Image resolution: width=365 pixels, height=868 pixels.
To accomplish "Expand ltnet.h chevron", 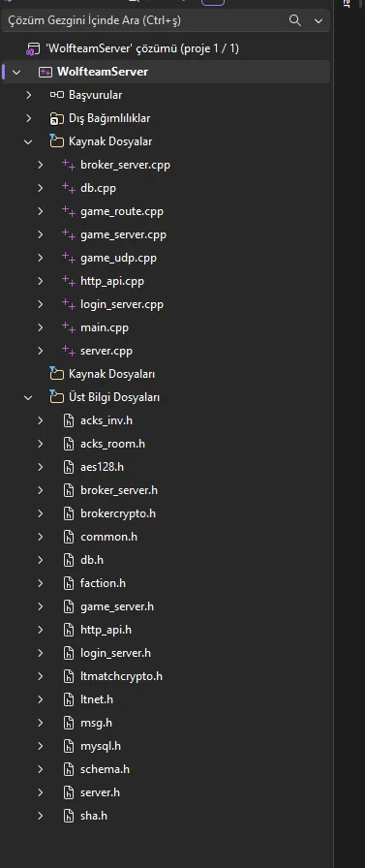I will [x=40, y=699].
